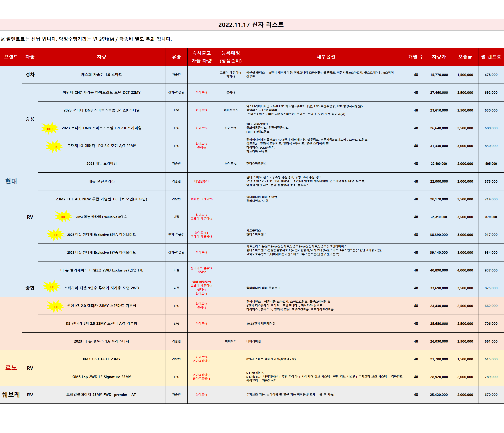Click 'QM6 Lap 2WD LE Signature 23MY'
The height and width of the screenshot is (433, 504).
102,377
